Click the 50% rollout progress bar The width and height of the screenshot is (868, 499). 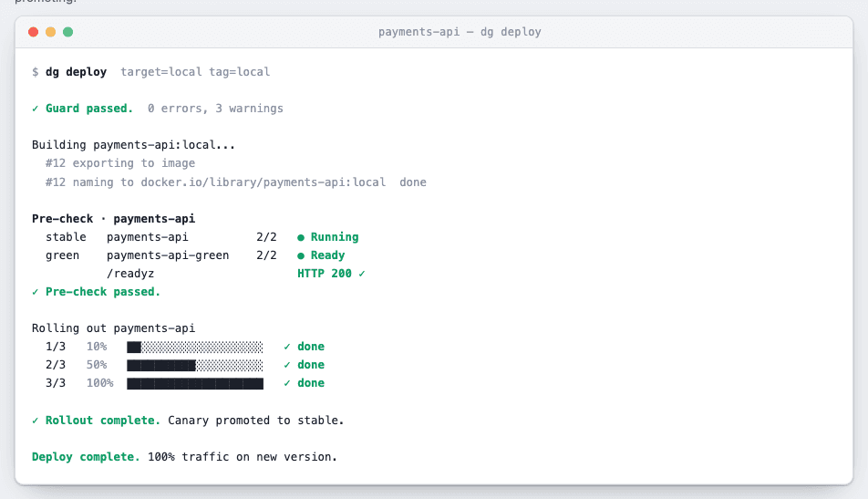[x=195, y=366]
